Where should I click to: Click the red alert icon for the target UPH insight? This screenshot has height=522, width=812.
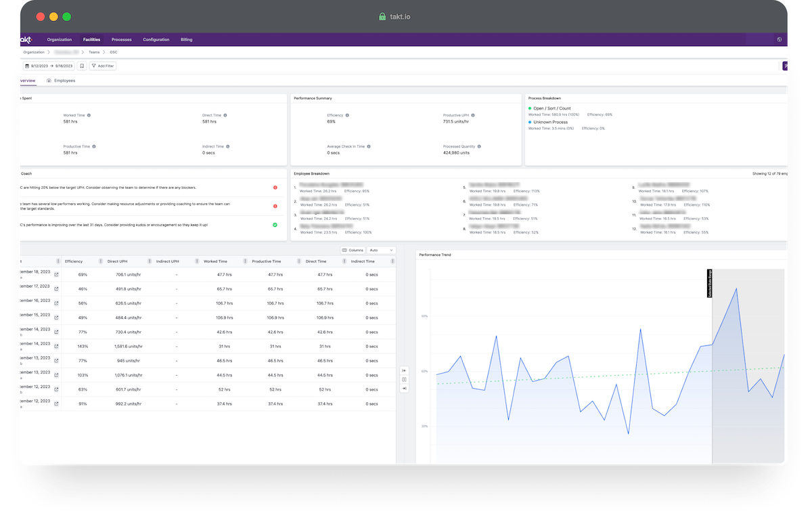275,188
